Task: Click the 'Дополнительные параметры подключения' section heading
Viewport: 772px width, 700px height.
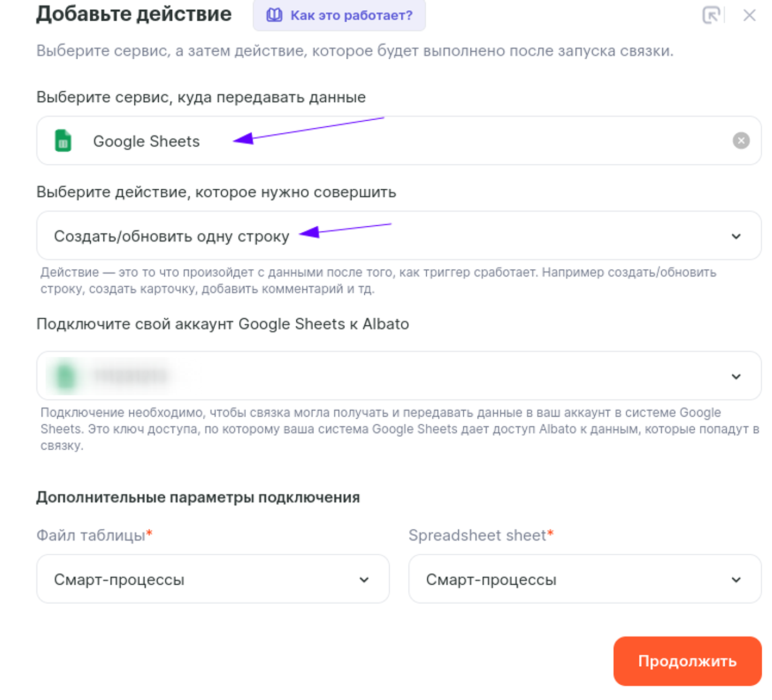Action: pos(198,497)
